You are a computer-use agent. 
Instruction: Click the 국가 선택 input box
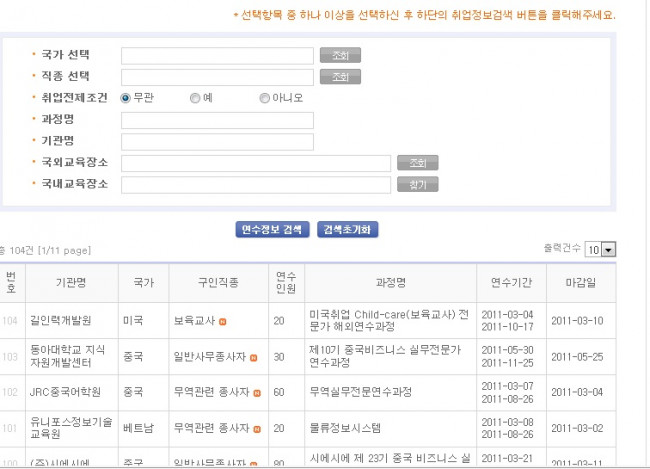click(x=217, y=55)
